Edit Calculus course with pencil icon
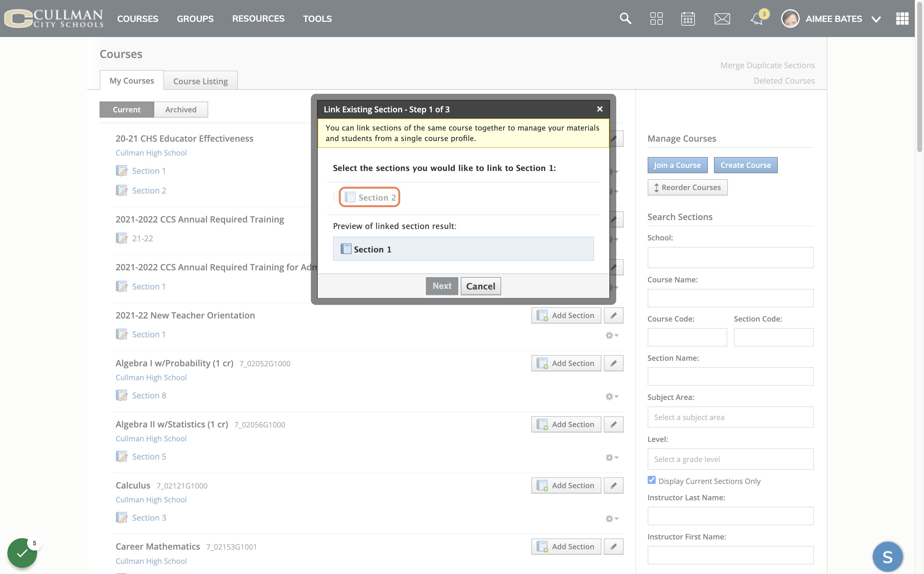 tap(613, 485)
